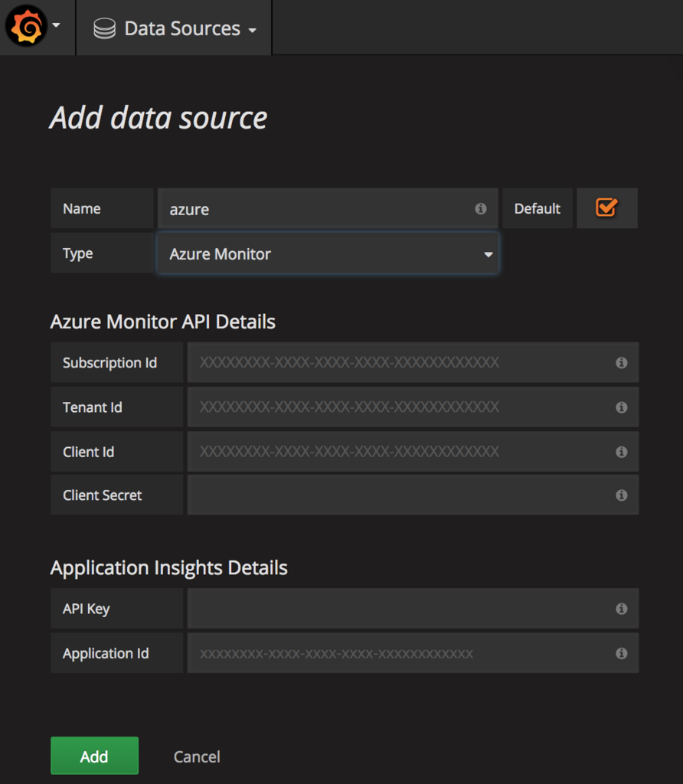Click the Data Sources database icon

coord(104,28)
